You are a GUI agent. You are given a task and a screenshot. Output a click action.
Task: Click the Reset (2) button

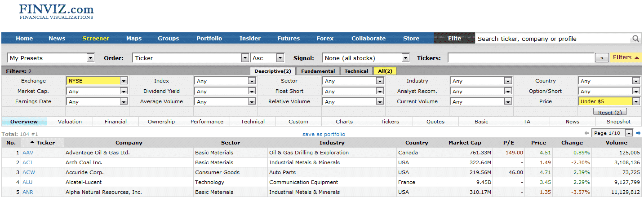pyautogui.click(x=610, y=112)
